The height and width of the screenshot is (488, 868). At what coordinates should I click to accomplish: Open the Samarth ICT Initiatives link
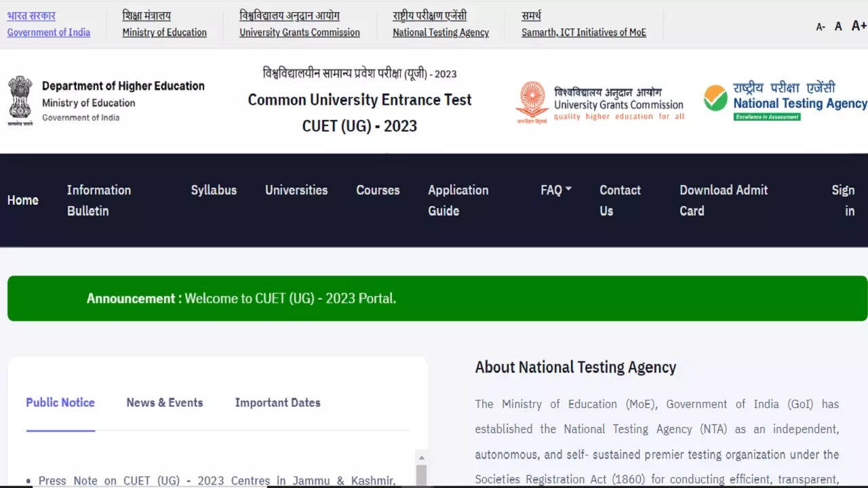tap(583, 33)
